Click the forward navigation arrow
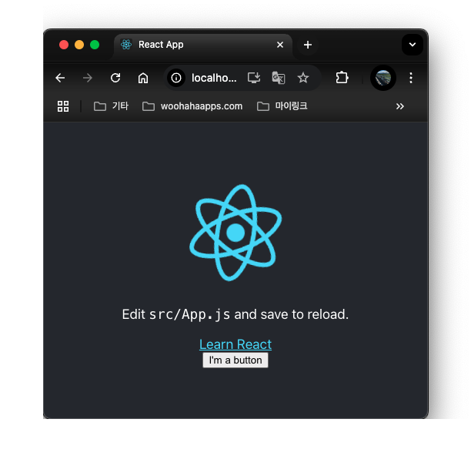The image size is (471, 476). click(x=87, y=78)
